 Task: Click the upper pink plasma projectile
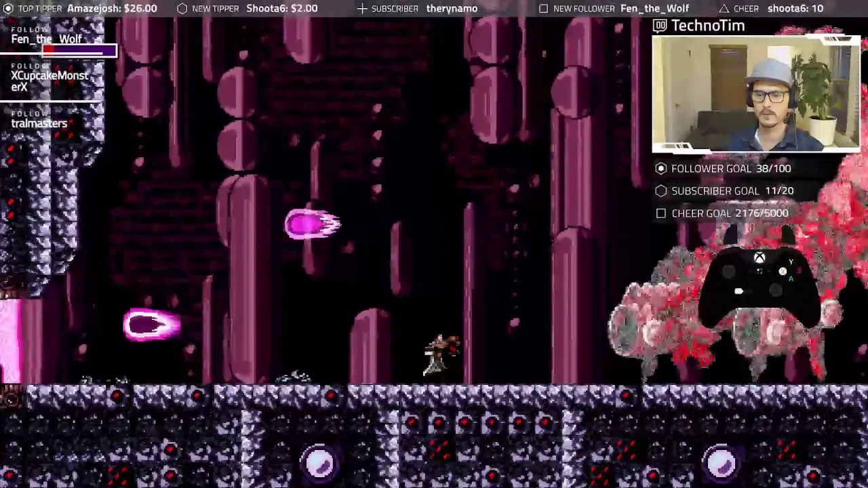click(x=313, y=224)
